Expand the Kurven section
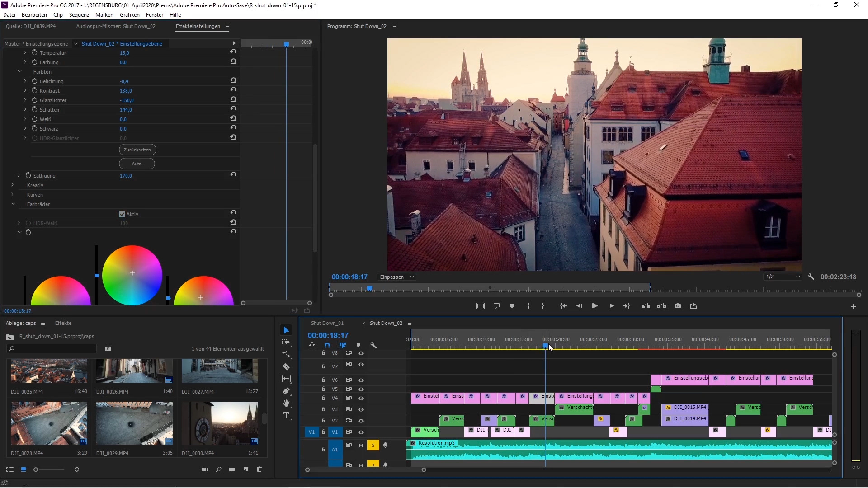This screenshot has width=868, height=488. point(13,195)
